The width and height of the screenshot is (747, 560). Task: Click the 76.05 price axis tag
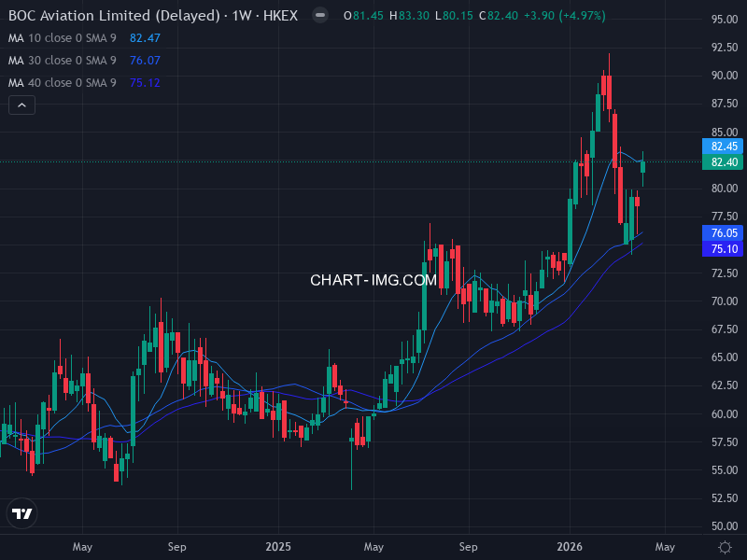(x=723, y=232)
